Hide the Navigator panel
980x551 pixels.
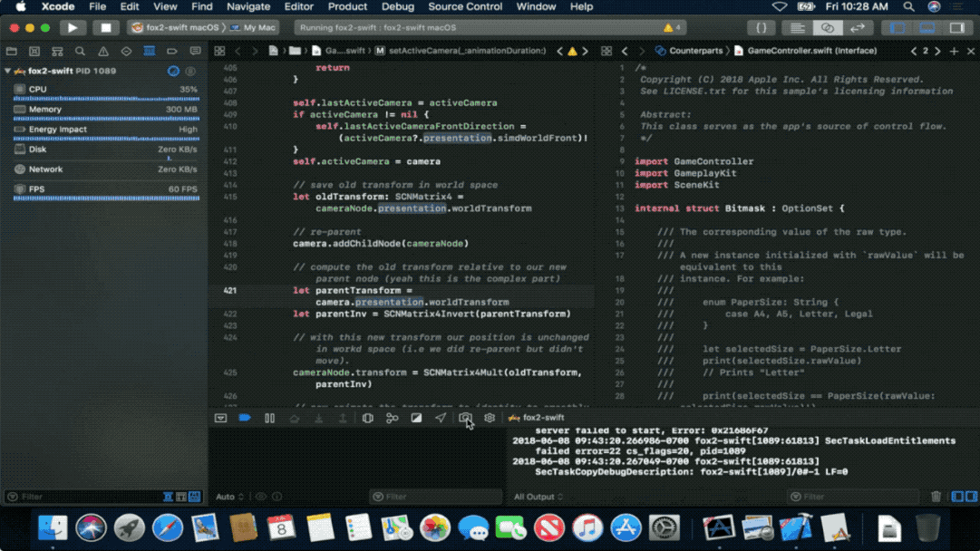tap(898, 27)
